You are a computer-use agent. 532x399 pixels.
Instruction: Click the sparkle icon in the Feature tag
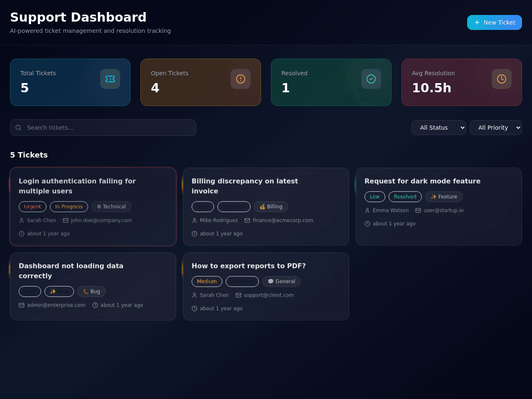pos(433,197)
